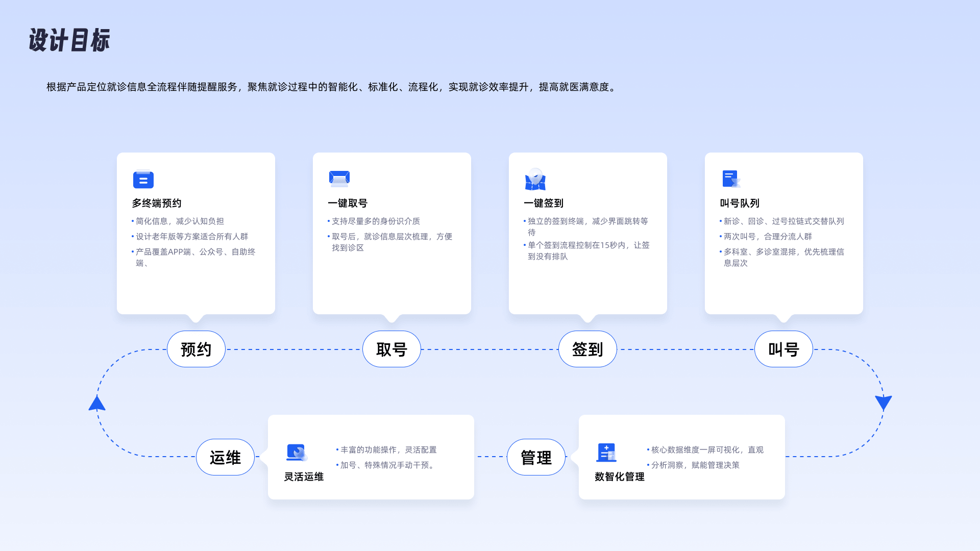Image resolution: width=980 pixels, height=551 pixels.
Task: Click the 叫号队列 card heading
Action: [x=740, y=203]
